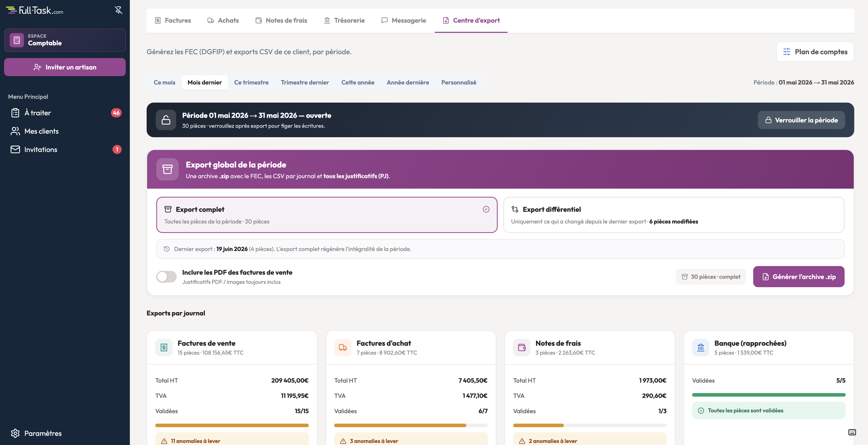
Task: Select the Export complet option
Action: (327, 215)
